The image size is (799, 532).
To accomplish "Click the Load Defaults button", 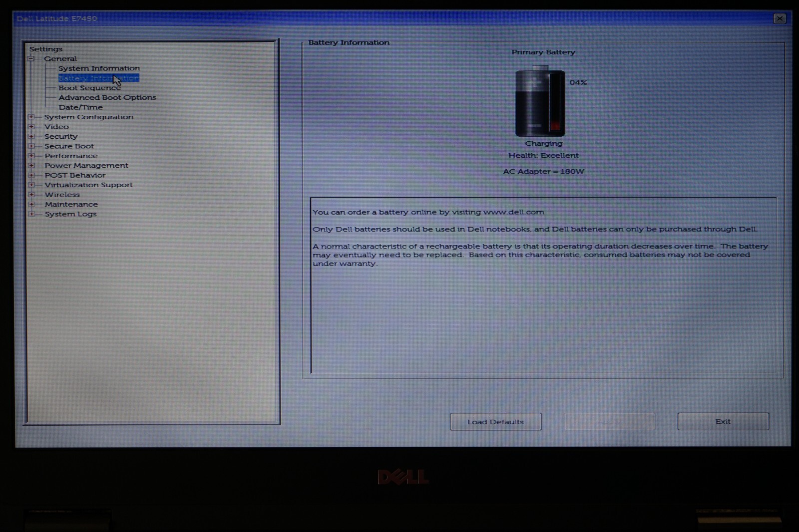I will (x=496, y=422).
